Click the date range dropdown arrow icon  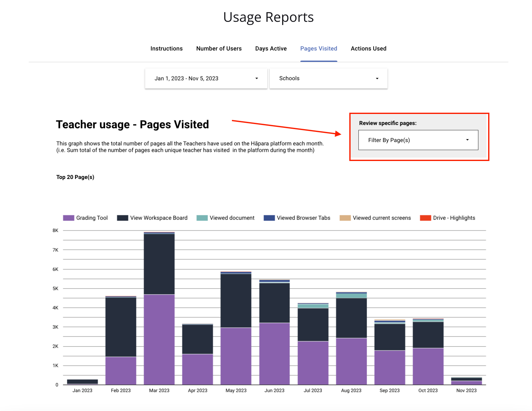click(257, 78)
